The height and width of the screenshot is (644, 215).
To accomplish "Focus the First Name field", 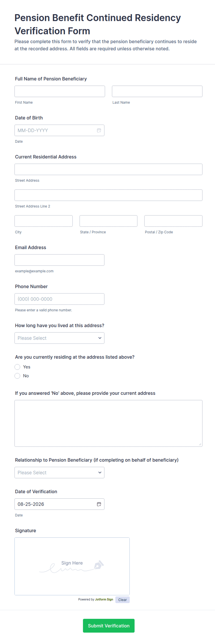I will pos(60,91).
